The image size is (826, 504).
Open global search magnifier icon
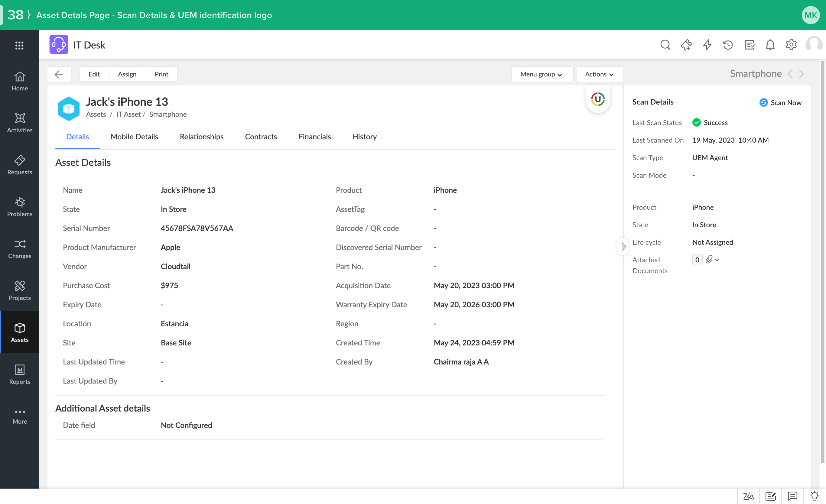point(665,45)
